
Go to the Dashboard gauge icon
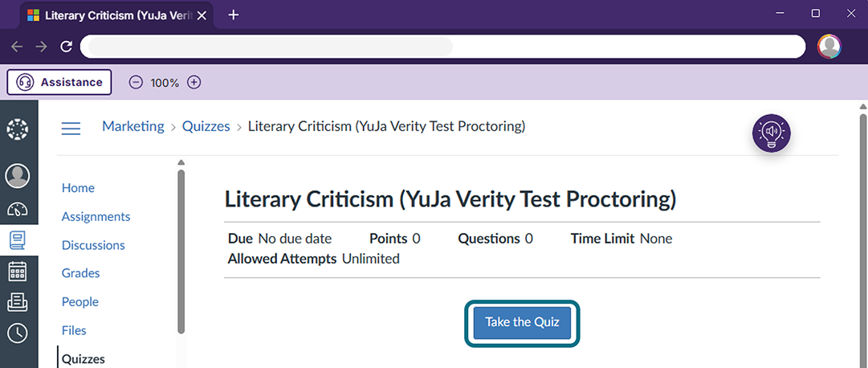[x=18, y=209]
